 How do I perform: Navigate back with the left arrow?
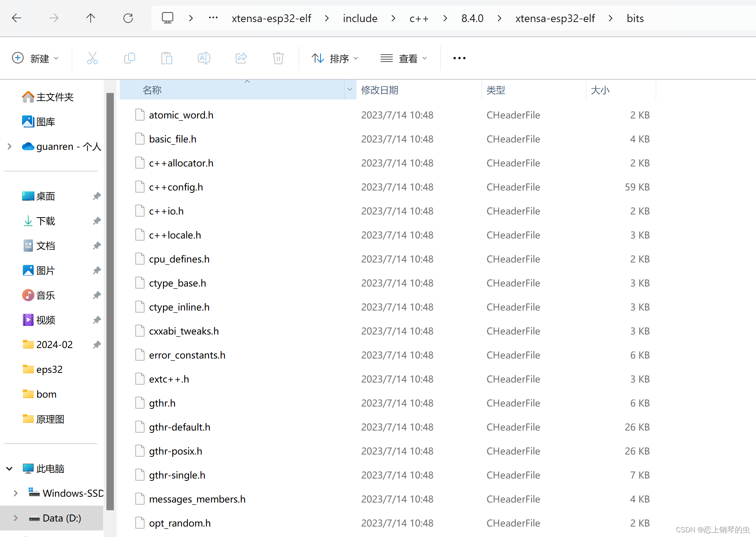17,18
